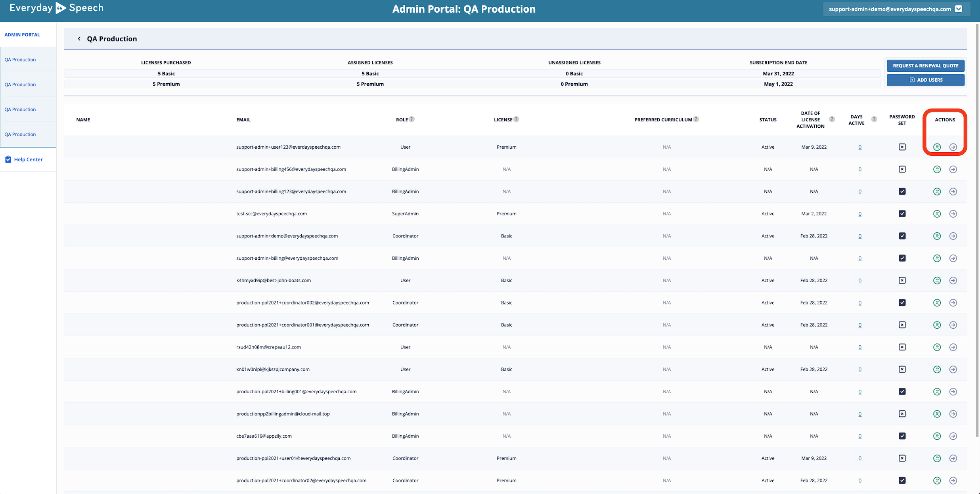Image resolution: width=980 pixels, height=494 pixels.
Task: Click green user icon for k4hmyxd9ip row
Action: tap(937, 280)
